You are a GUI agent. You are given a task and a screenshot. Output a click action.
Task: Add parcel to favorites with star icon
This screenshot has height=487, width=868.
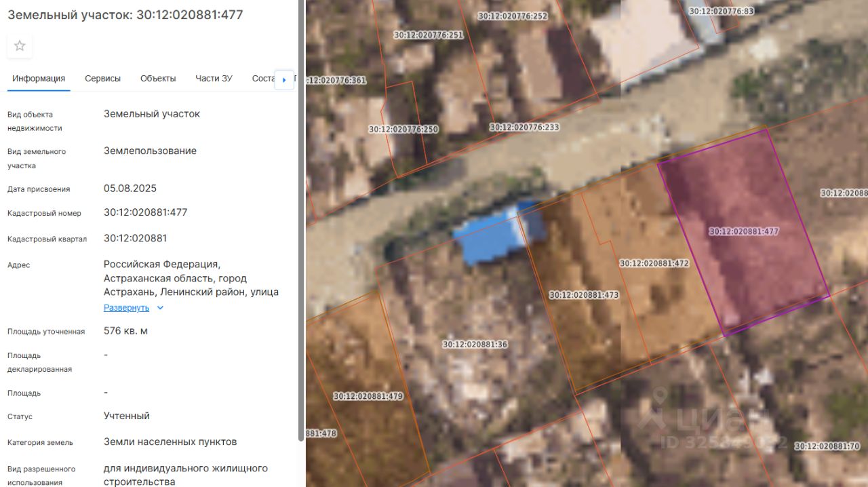pos(20,46)
